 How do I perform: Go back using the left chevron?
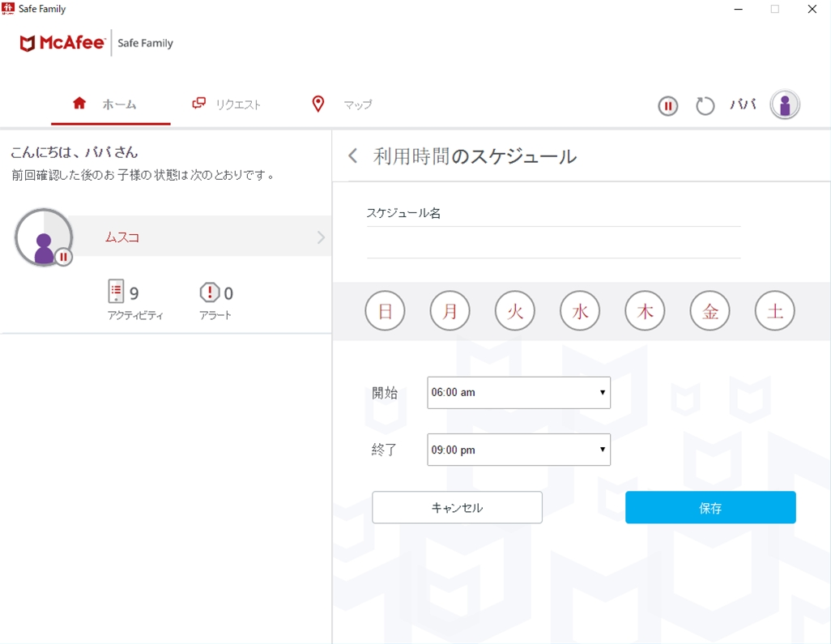(353, 156)
